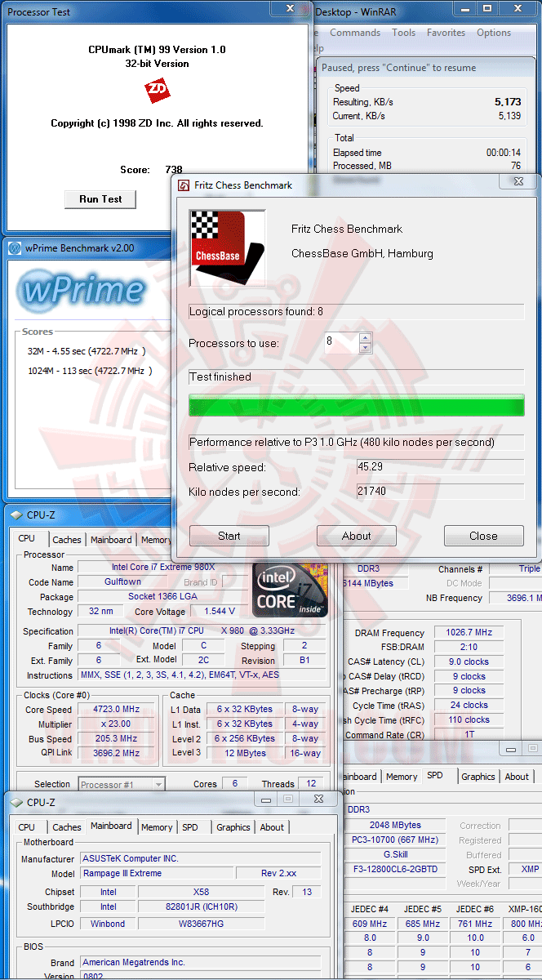Open About in Fritz Chess Benchmark

pos(357,536)
